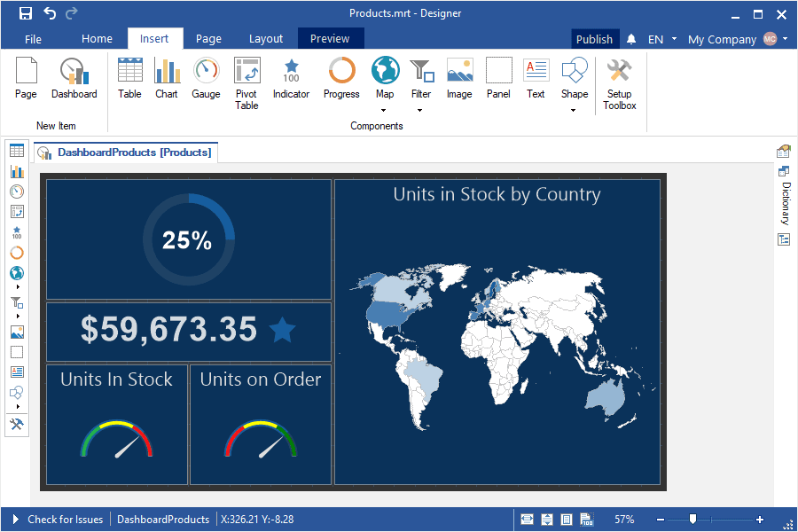Image resolution: width=798 pixels, height=532 pixels.
Task: Save the report with the floppy disk icon
Action: point(26,13)
